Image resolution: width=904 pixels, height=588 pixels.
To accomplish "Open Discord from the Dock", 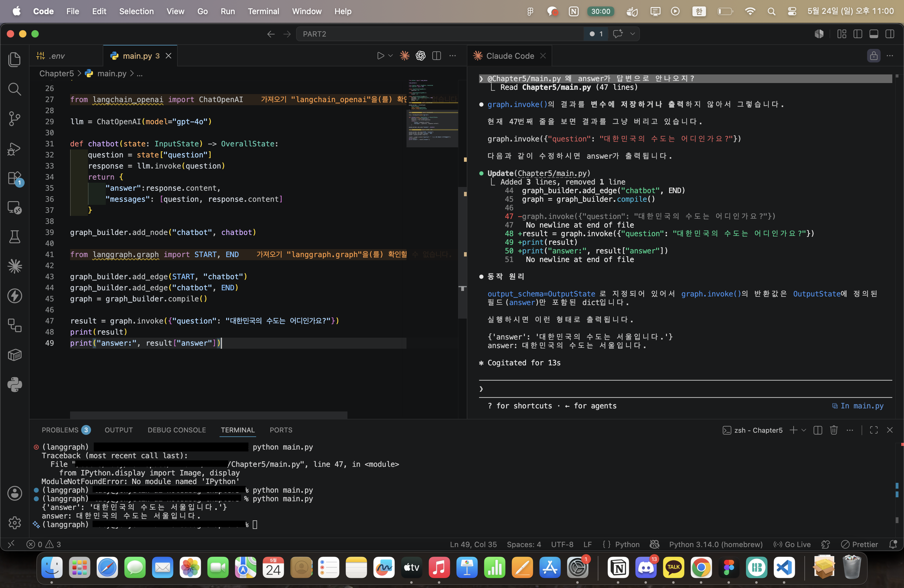I will pyautogui.click(x=646, y=568).
